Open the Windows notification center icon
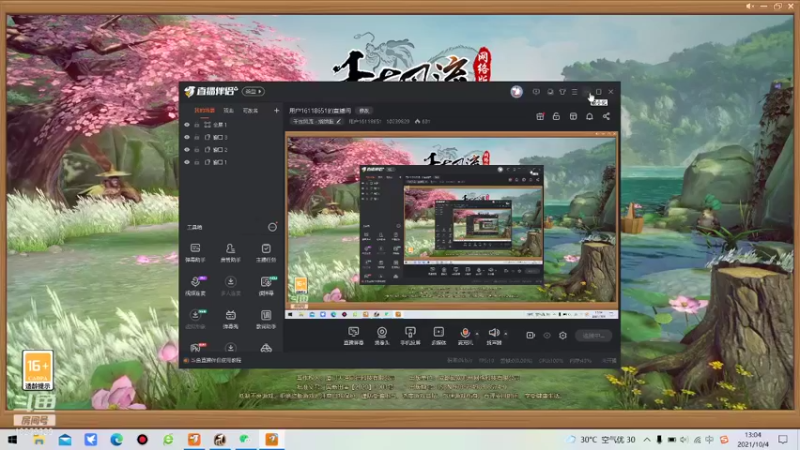Viewport: 800px width, 450px height. coord(783,439)
